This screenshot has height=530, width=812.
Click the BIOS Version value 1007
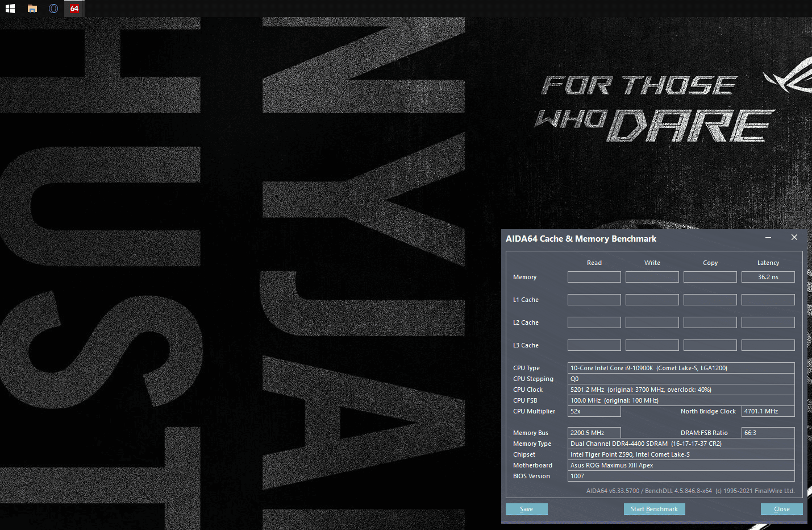681,476
